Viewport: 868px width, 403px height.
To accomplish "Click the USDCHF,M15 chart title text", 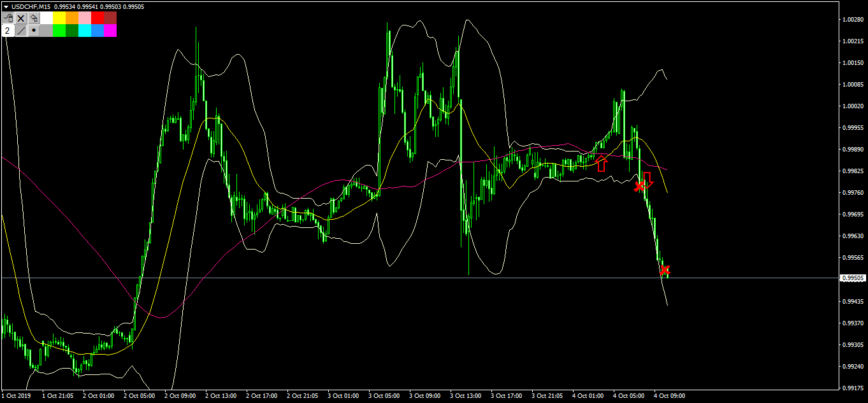I will [x=31, y=7].
